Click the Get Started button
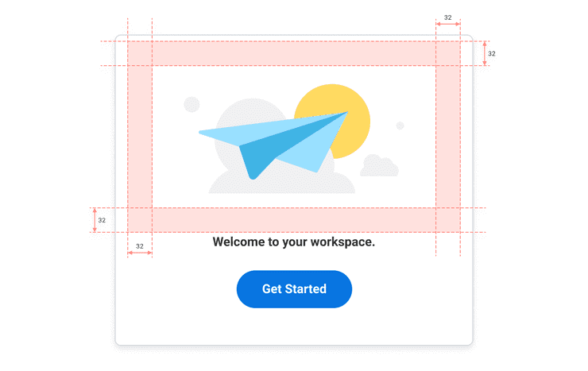The height and width of the screenshot is (371, 588). point(294,289)
